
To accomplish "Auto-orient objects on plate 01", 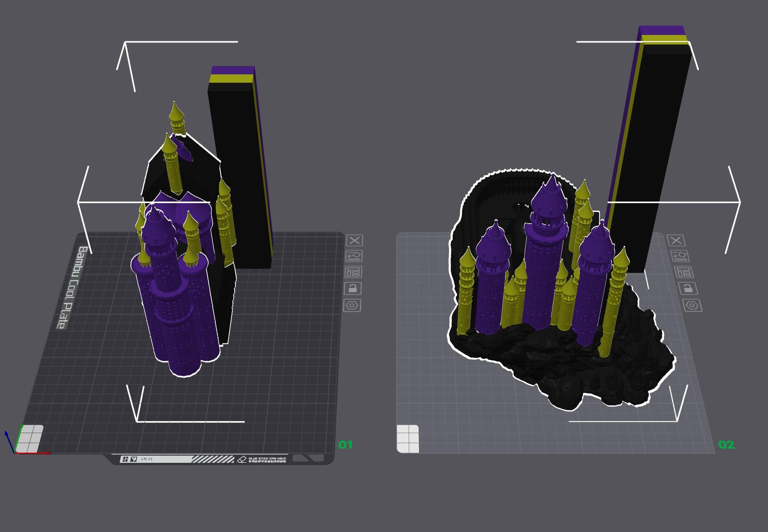I will click(354, 256).
